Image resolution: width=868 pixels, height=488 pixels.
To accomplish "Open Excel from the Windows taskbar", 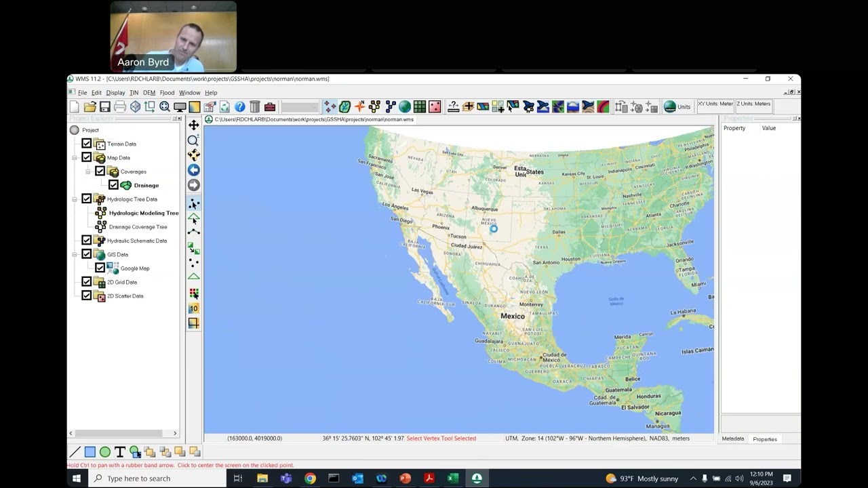I will click(452, 479).
